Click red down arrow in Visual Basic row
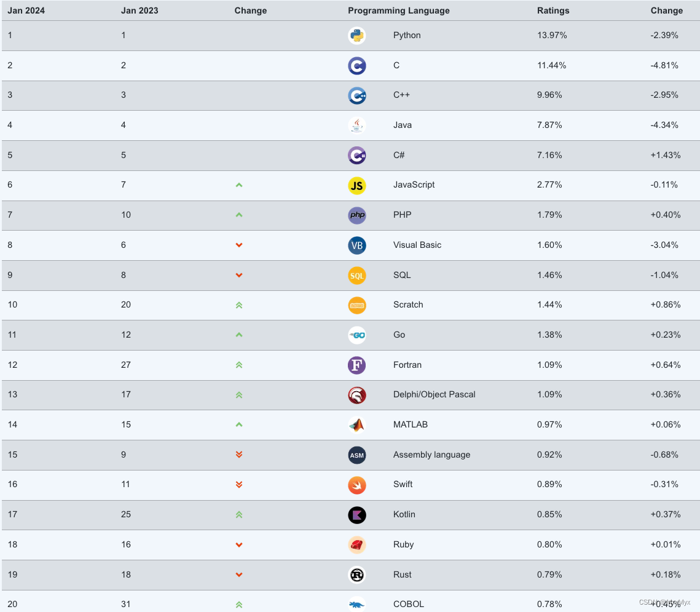Screen dimensions: 700x612 pos(239,245)
